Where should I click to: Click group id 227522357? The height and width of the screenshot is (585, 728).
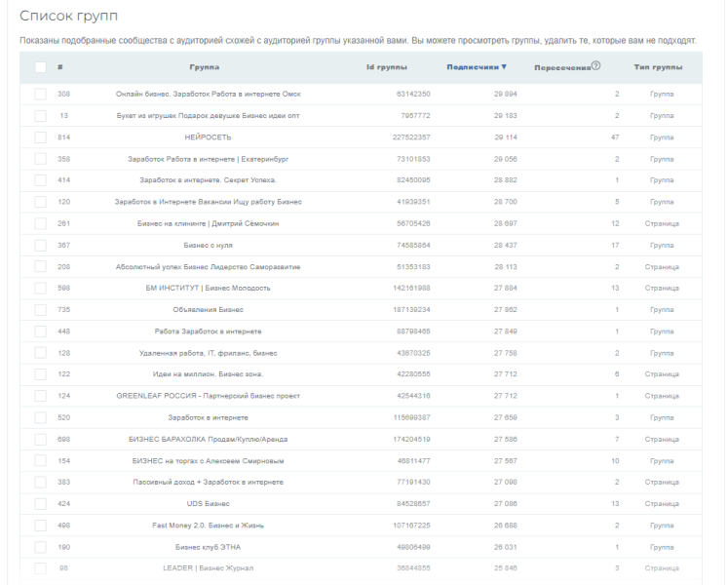[x=411, y=137]
